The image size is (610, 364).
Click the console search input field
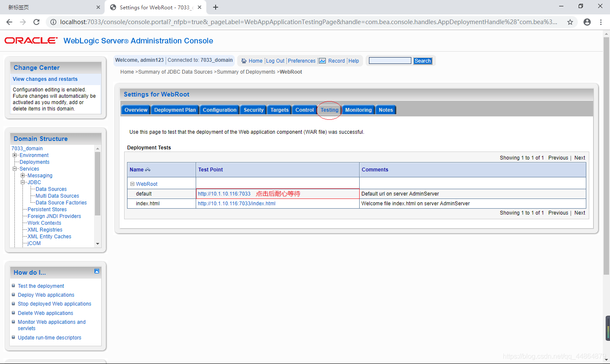tap(390, 61)
